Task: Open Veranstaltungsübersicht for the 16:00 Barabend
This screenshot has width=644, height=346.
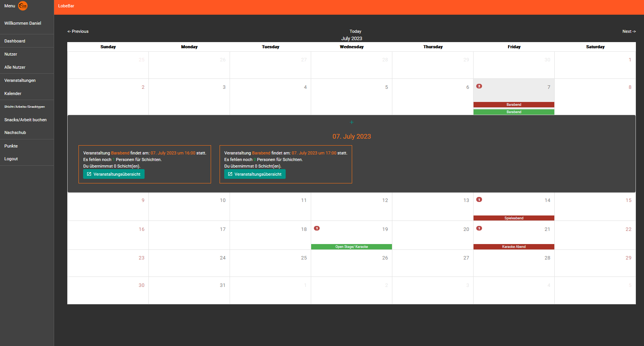Action: [114, 174]
